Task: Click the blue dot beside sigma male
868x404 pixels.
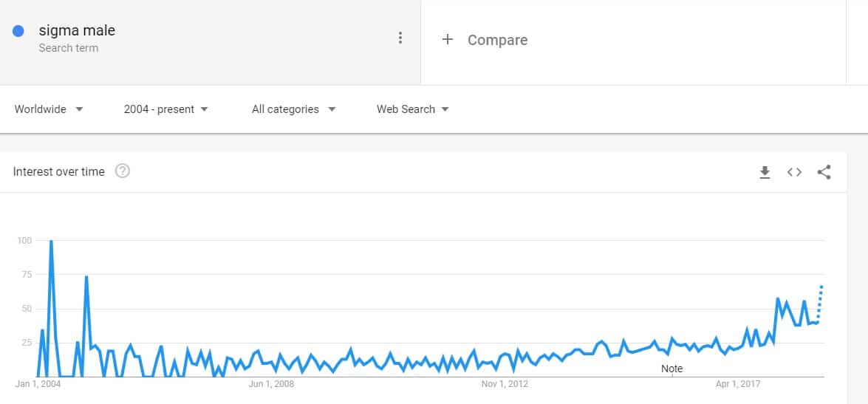Action: [18, 31]
